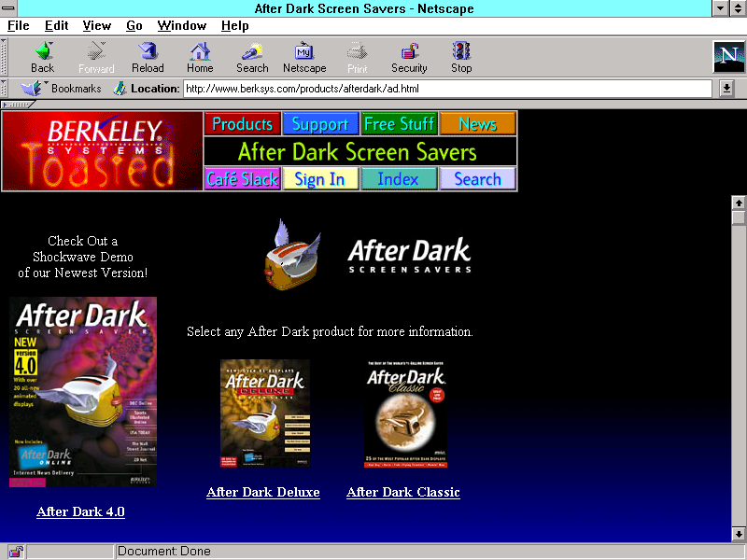Click 'After Dark Screen Savers' banner title
Viewport: 747px width, 560px height.
[x=358, y=151]
